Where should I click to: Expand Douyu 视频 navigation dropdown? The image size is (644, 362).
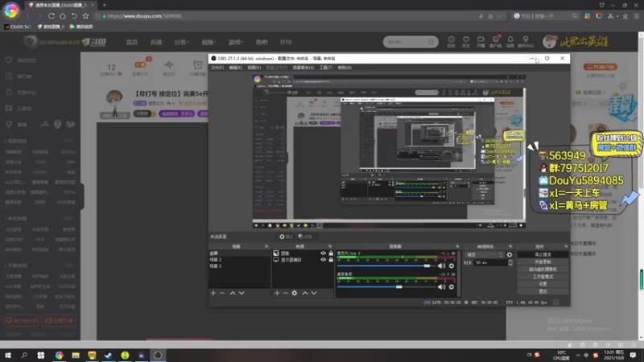click(208, 42)
